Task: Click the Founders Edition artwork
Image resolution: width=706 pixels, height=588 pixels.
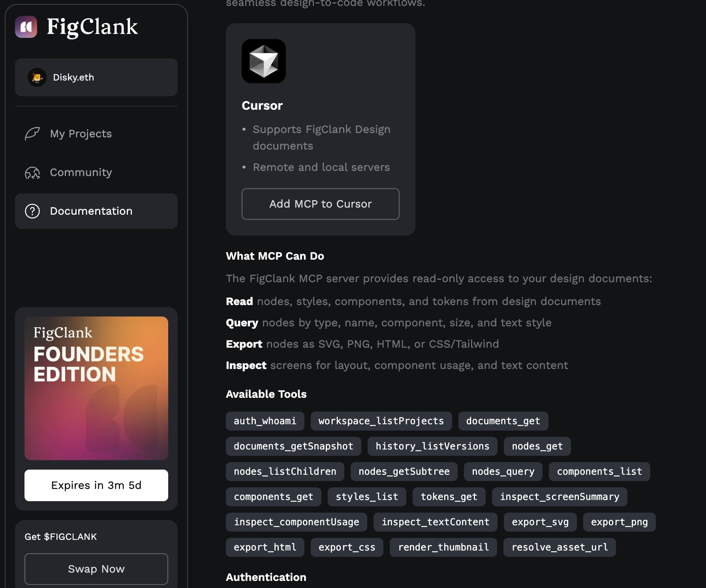Action: [x=96, y=388]
